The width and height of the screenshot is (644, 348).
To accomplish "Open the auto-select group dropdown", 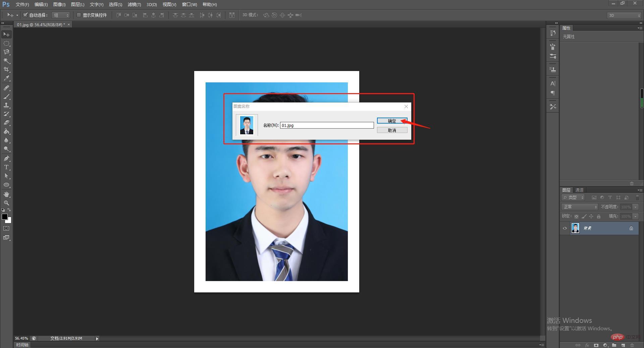I will point(61,15).
